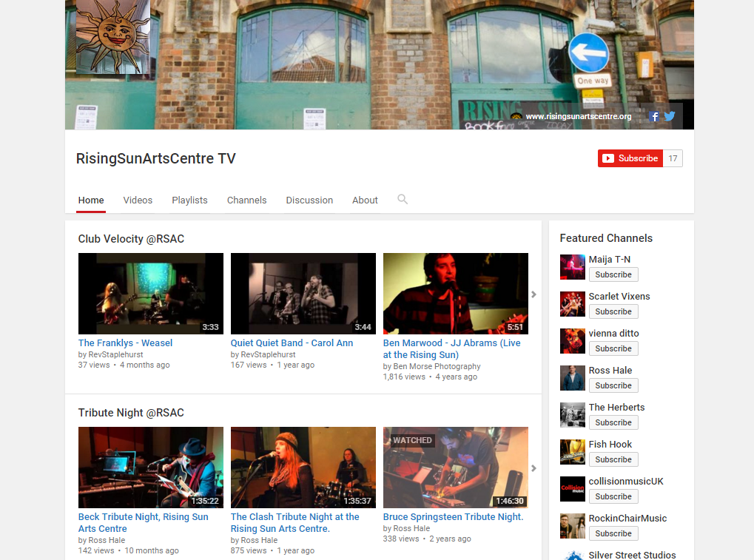Open Maija T-N channel avatar
Screen dimensions: 754x560
(x=572, y=267)
